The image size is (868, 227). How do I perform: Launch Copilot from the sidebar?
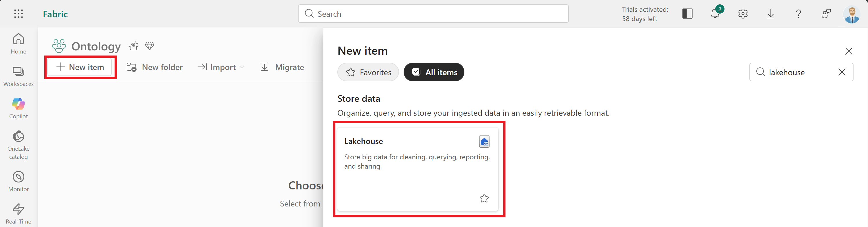coord(19,108)
